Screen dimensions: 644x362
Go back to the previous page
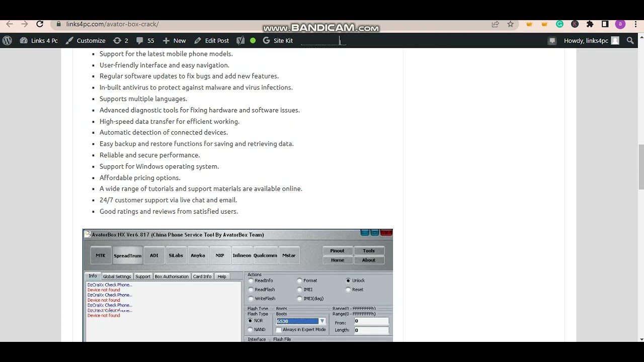pos(10,24)
